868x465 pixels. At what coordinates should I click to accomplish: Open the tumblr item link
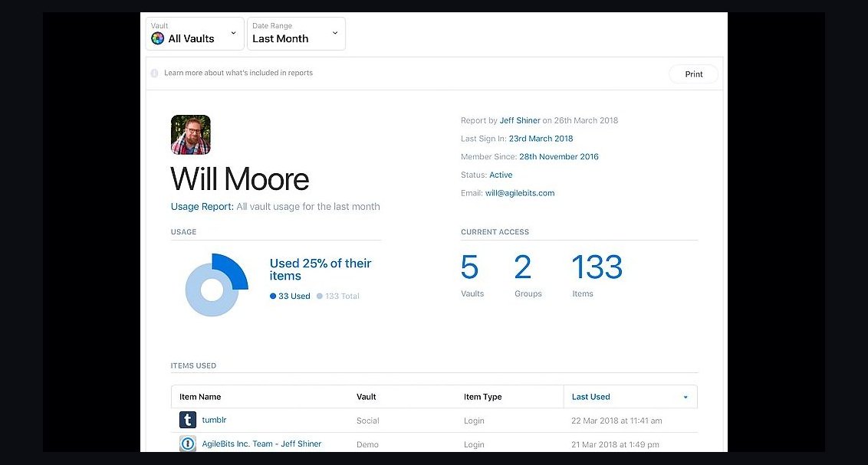[214, 421]
